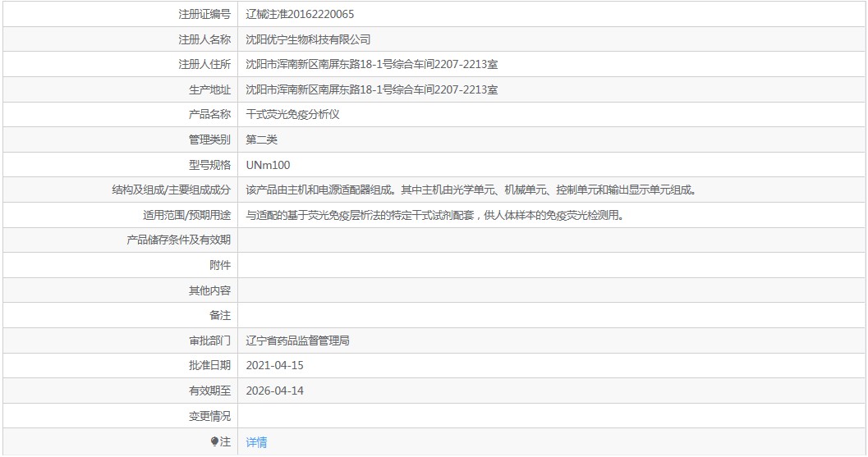Click management category value 第二类
868x457 pixels.
261,139
